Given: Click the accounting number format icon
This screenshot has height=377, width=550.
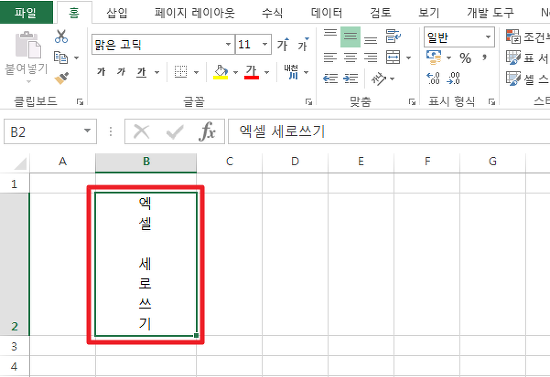Looking at the screenshot, I should (434, 57).
